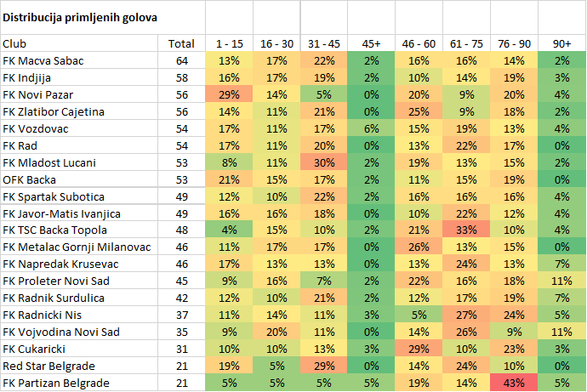Screen dimensions: 587x392
Task: Click FK Cukaricki's 46 - 60 cell
Action: [x=419, y=349]
